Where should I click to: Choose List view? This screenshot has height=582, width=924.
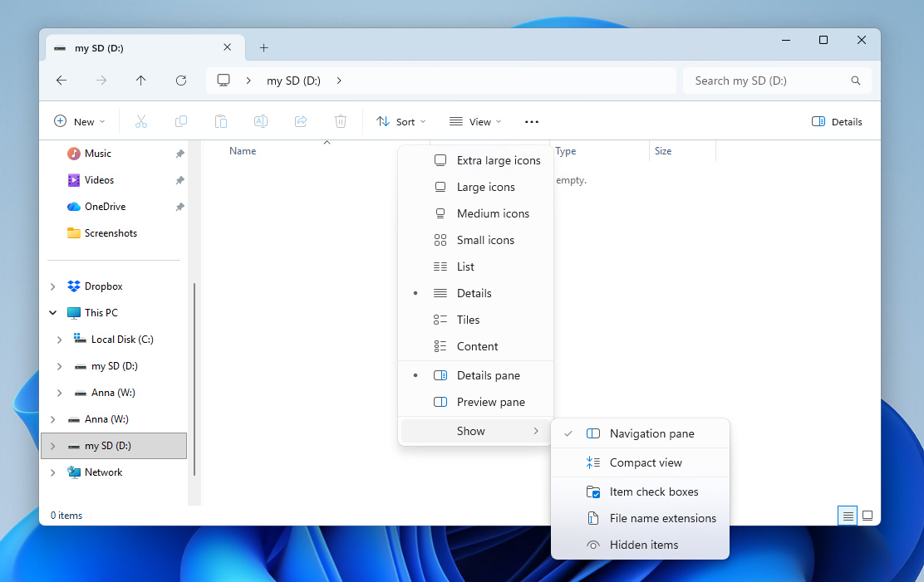475,267
